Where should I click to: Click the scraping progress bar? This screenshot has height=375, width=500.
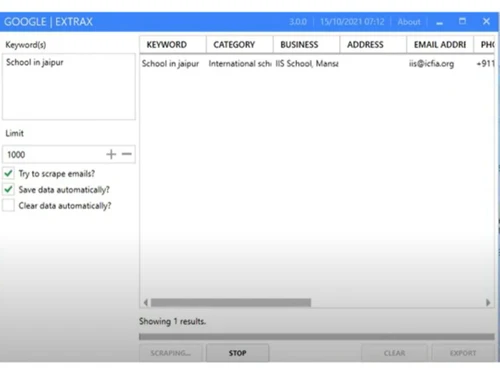coord(317,337)
